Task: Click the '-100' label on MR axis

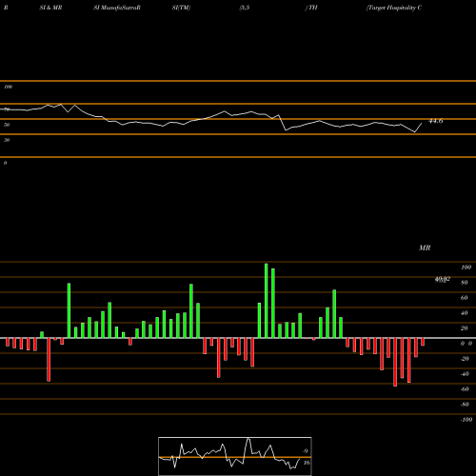Action: [466, 420]
